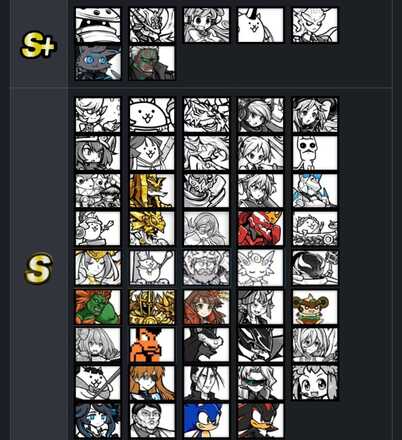Image resolution: width=402 pixels, height=440 pixels.
Task: Click the S+ tier label
Action: coord(38,46)
